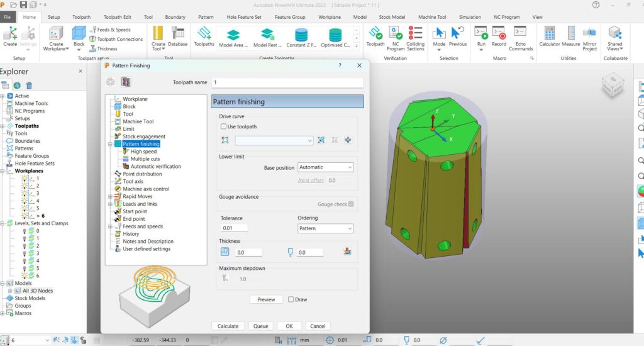Click the Queue button
The height and width of the screenshot is (346, 644).
[x=261, y=326]
